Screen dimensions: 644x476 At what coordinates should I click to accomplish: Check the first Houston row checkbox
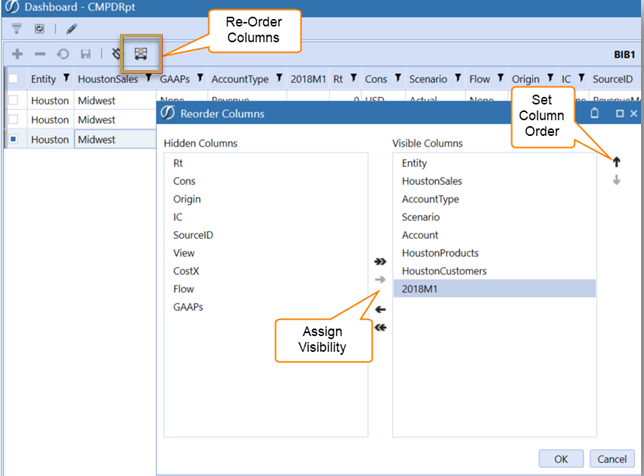(x=13, y=100)
